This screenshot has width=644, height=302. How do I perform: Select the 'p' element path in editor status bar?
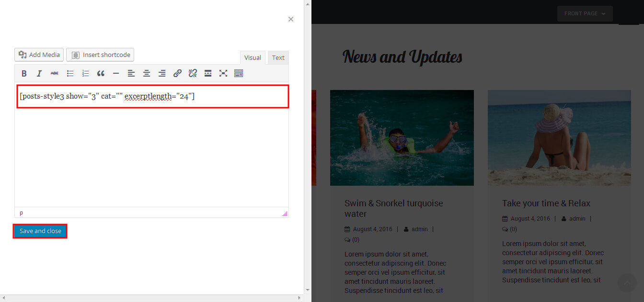point(21,213)
